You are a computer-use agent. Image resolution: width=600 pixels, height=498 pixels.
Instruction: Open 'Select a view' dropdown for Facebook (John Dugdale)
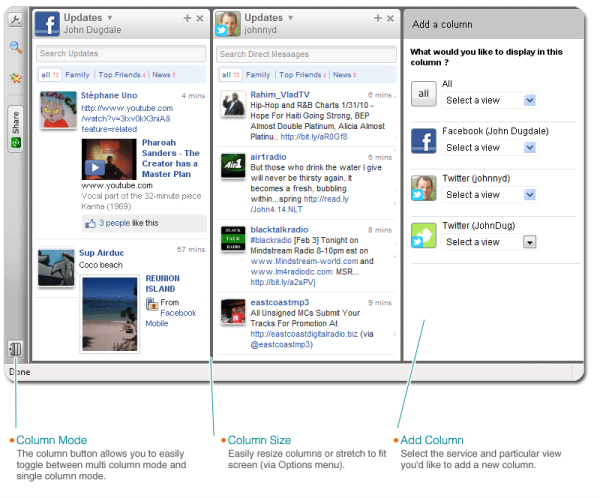490,147
